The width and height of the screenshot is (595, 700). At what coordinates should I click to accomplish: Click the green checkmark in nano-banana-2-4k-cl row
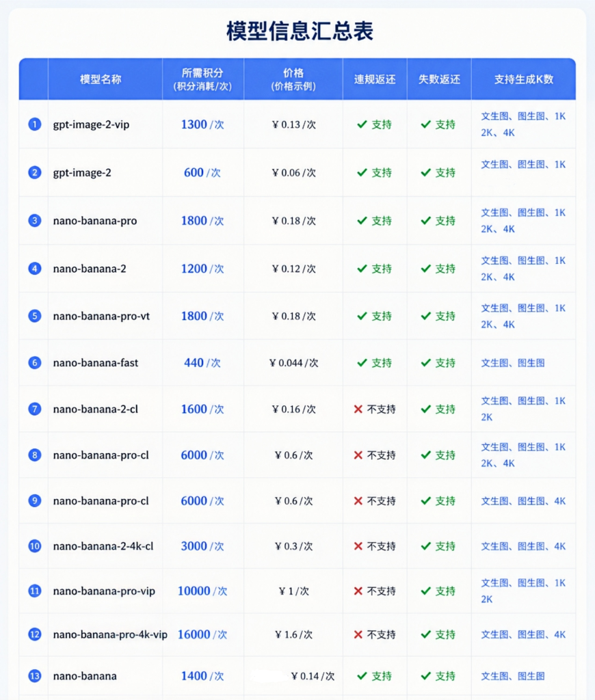pos(425,546)
